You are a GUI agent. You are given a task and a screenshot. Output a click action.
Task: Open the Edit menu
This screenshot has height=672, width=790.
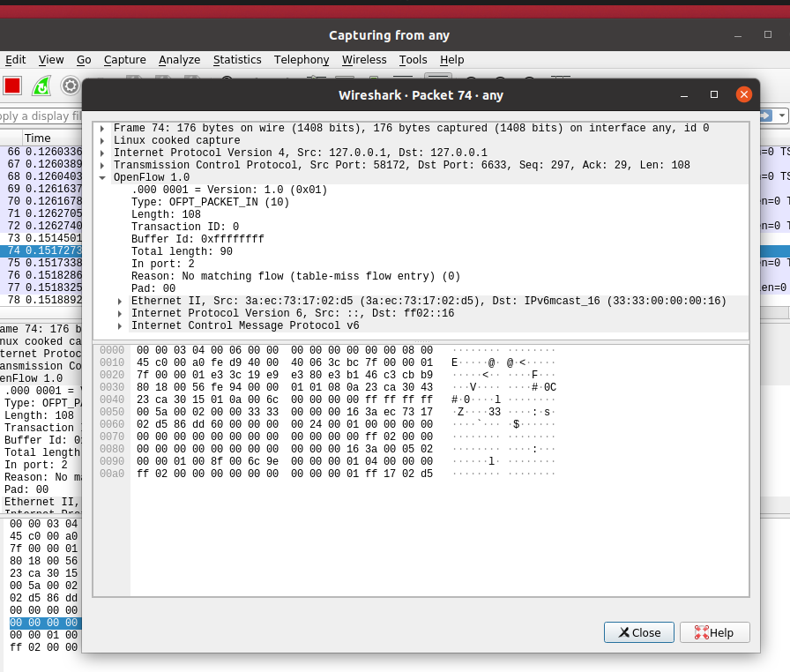click(15, 59)
